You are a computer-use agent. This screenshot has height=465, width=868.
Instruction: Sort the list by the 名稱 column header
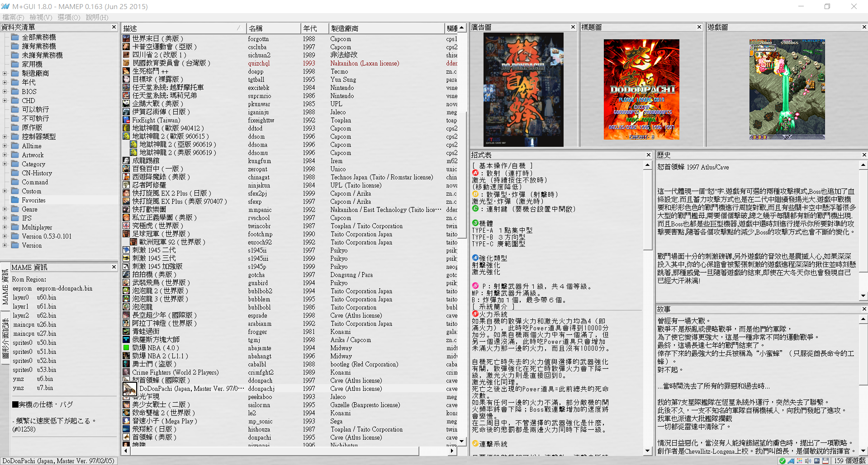(x=274, y=28)
